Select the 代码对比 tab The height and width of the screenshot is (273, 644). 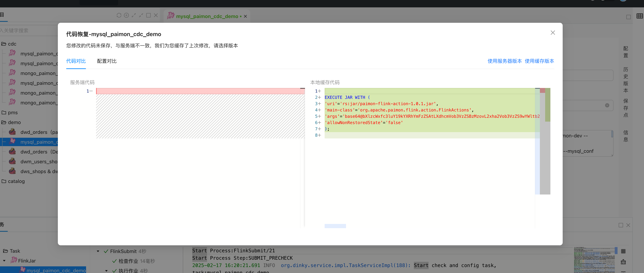click(x=76, y=61)
